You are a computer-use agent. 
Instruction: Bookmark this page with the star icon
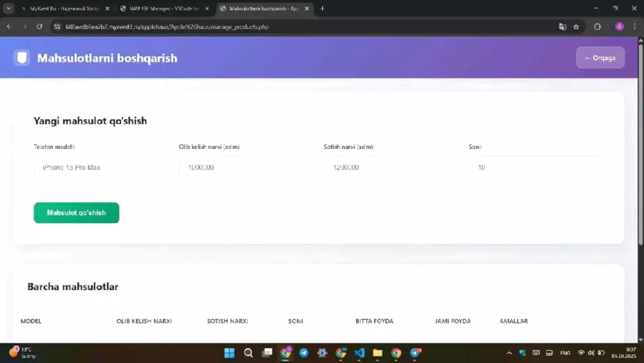click(576, 27)
